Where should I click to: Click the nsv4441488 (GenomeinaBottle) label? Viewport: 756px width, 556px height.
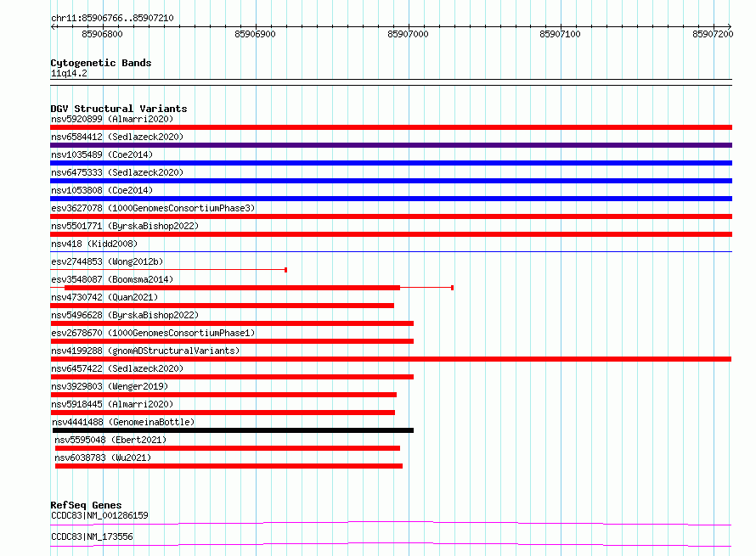click(123, 422)
